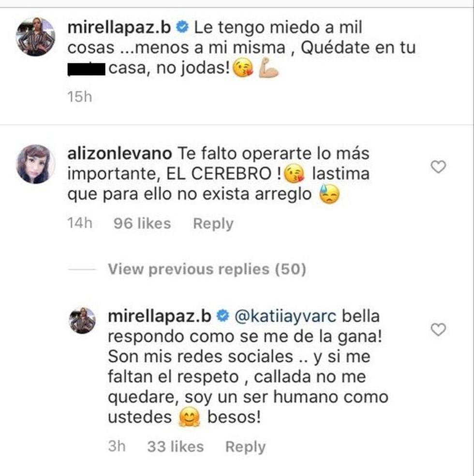Show the 33 likes list
This screenshot has height=476, width=474.
pyautogui.click(x=175, y=447)
